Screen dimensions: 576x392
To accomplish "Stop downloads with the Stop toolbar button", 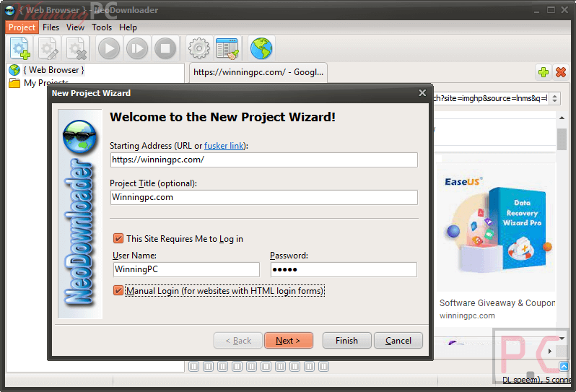I will (165, 48).
